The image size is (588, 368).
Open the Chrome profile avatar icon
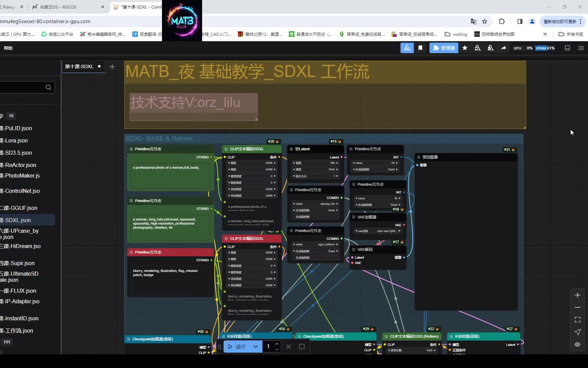pos(532,21)
